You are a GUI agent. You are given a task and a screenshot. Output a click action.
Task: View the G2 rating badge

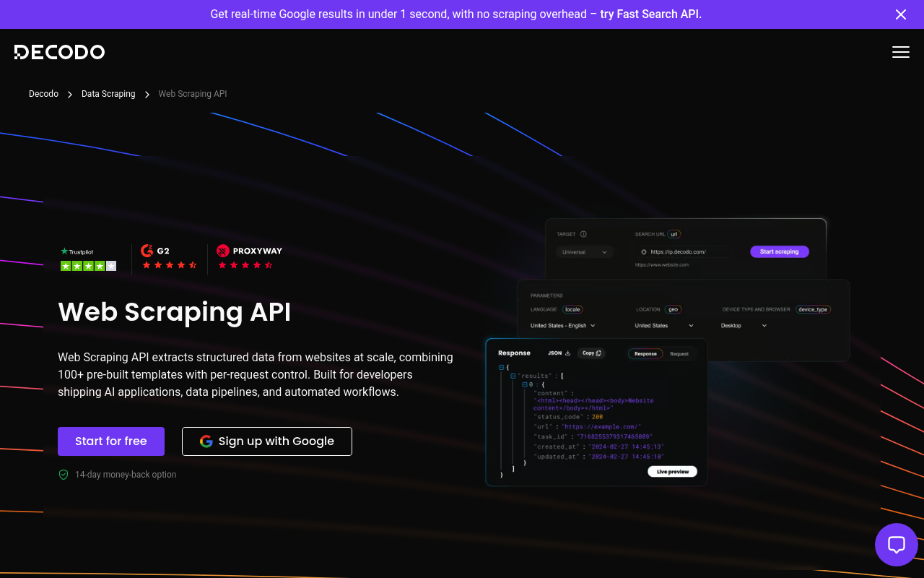pyautogui.click(x=169, y=257)
